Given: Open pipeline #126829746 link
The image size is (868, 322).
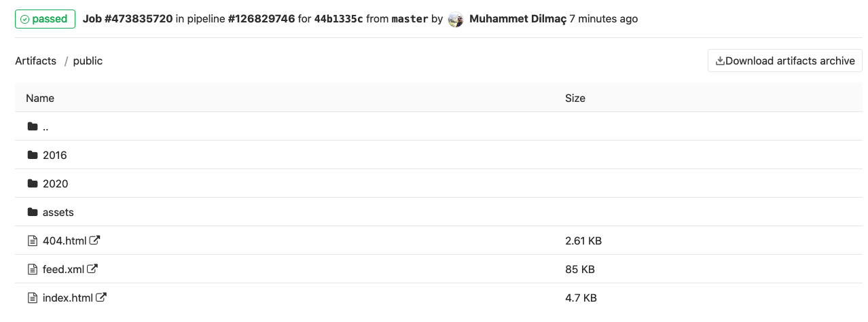Looking at the screenshot, I should 261,19.
